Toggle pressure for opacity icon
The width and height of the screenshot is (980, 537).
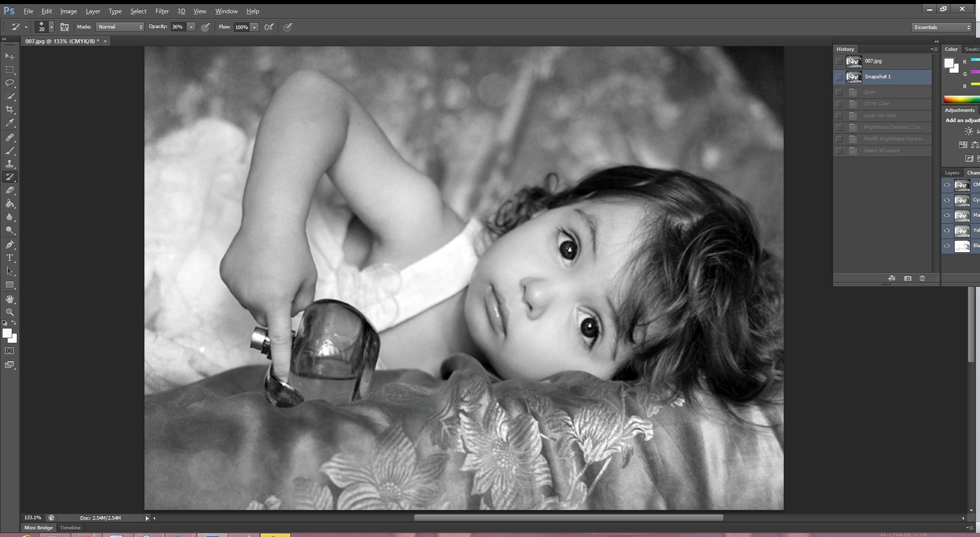click(x=205, y=27)
